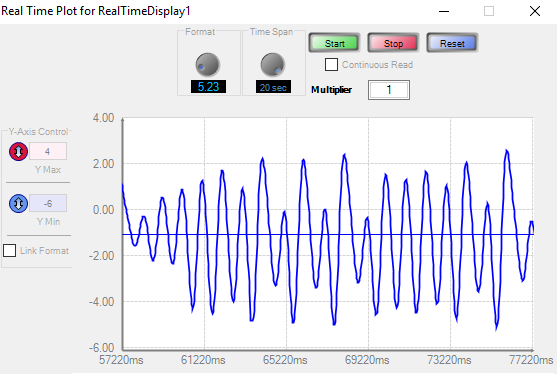Click the Multiplier label
The image size is (557, 374).
[331, 90]
